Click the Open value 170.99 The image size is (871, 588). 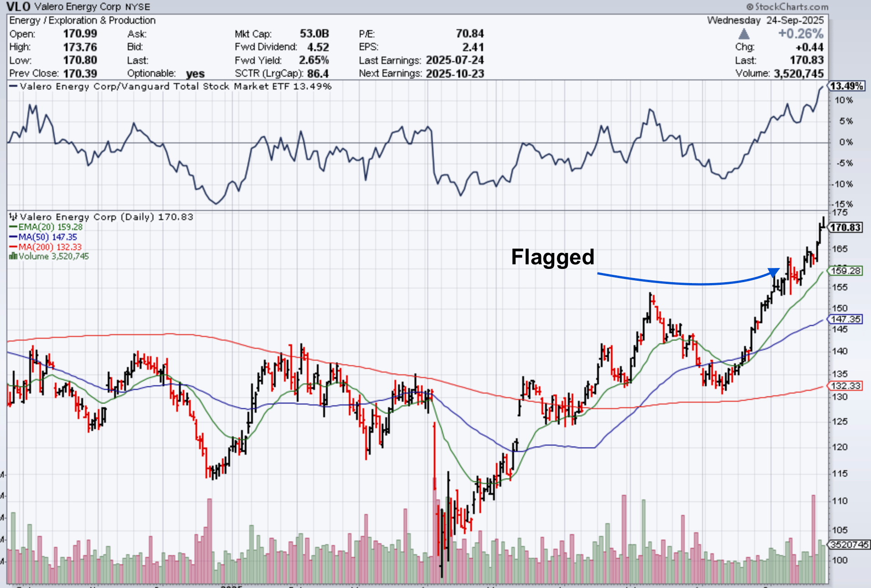[80, 34]
